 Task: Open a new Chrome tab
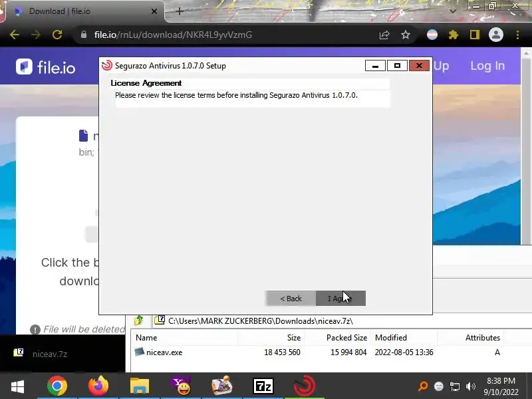coord(180,11)
